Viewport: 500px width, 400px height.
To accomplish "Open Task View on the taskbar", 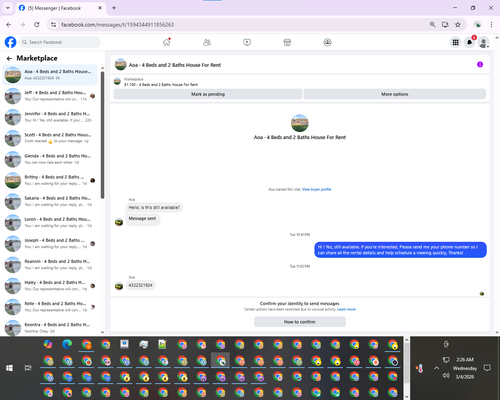I will point(28,368).
